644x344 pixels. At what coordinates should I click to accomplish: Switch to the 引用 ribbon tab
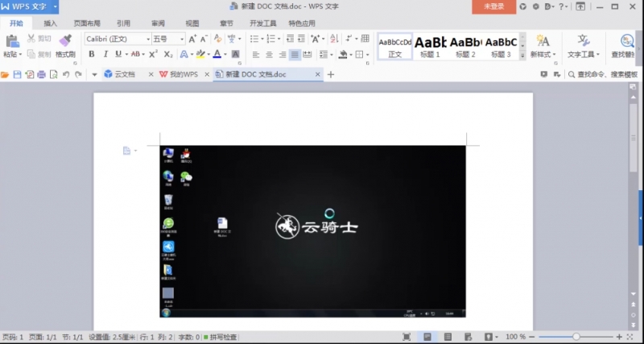[x=123, y=23]
